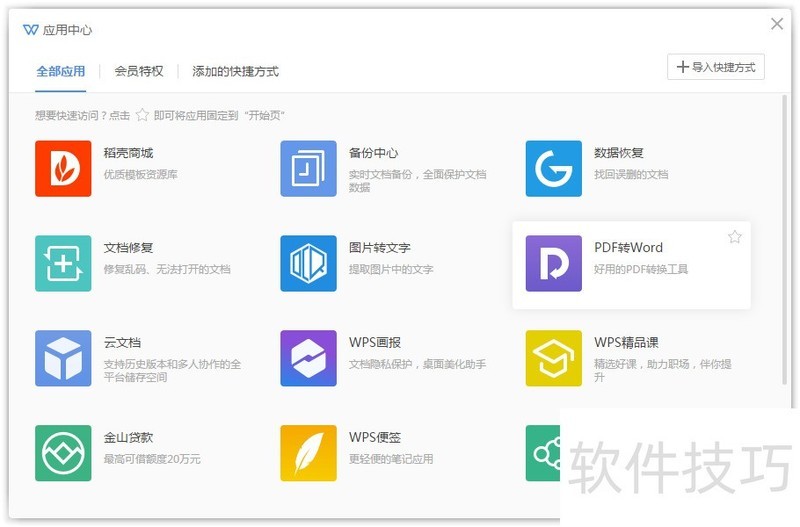This screenshot has width=800, height=527.
Task: Open the 备份中心 backup icon
Action: (x=308, y=168)
